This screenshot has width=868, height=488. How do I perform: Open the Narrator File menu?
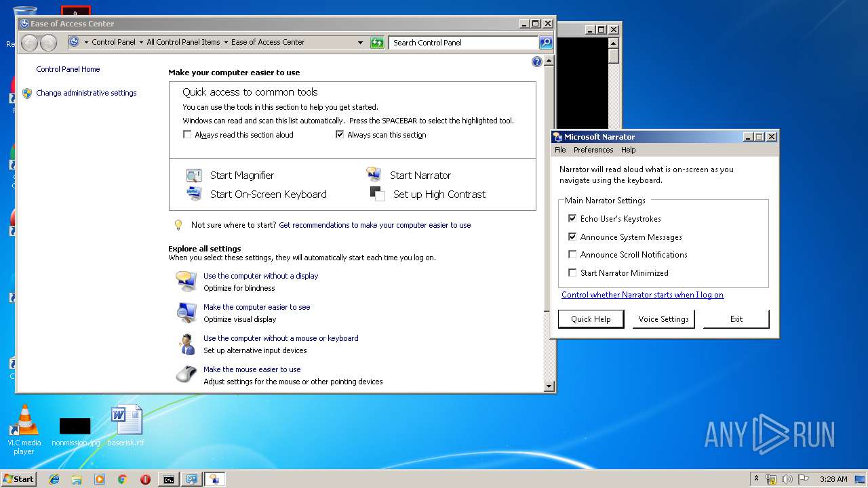coord(560,150)
